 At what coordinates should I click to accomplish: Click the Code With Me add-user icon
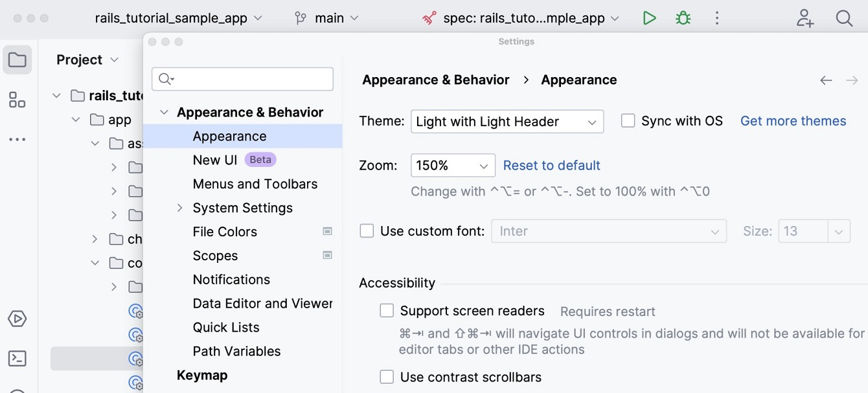(x=805, y=18)
